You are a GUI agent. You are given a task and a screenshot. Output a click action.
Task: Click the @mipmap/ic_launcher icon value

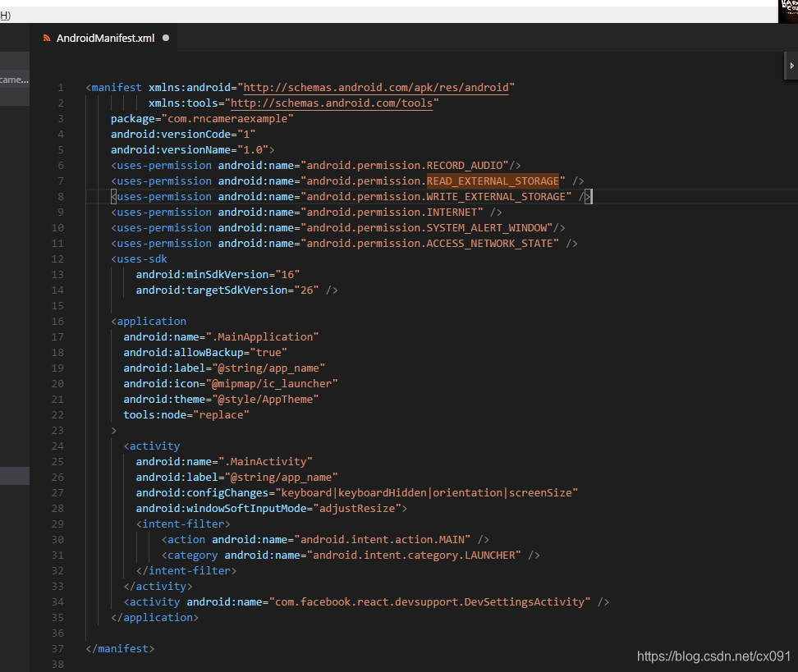[272, 383]
